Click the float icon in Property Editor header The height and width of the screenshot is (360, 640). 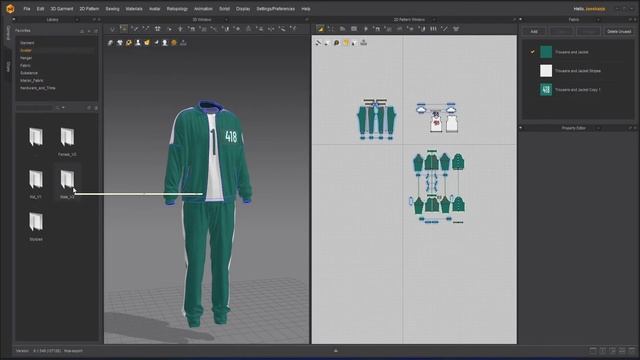point(630,128)
